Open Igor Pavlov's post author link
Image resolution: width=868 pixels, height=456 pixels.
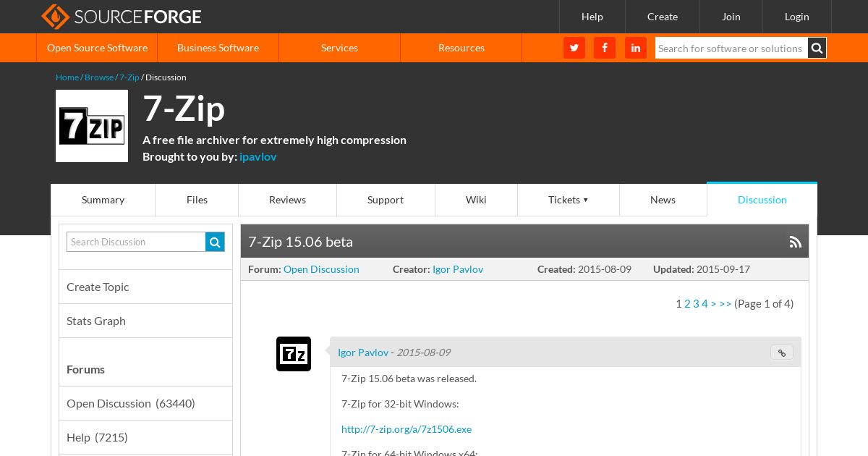click(363, 352)
